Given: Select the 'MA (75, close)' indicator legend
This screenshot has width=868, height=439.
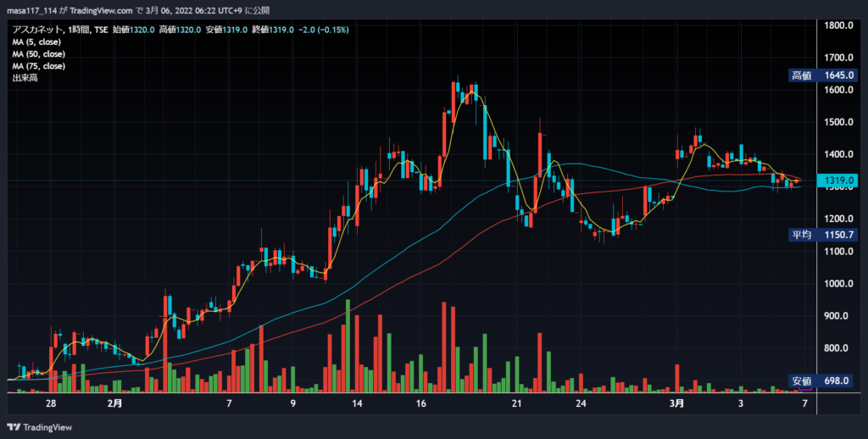Looking at the screenshot, I should pyautogui.click(x=39, y=66).
